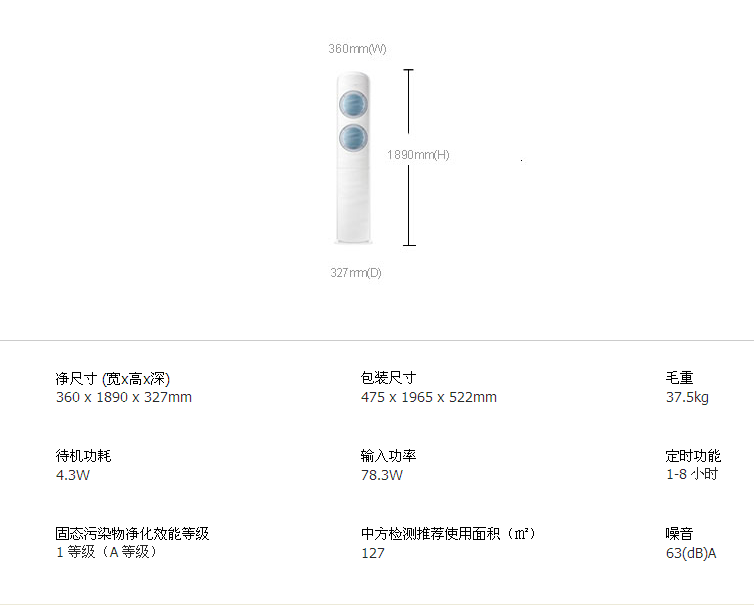Screen dimensions: 754x605
Task: Select the 毛重 heading
Action: (679, 378)
